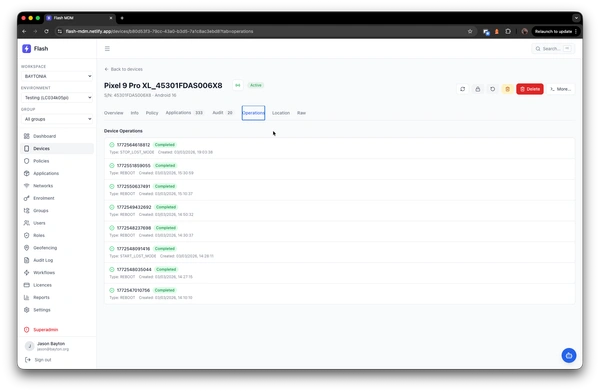This screenshot has height=392, width=600.
Task: Switch to the Raw tab
Action: (x=302, y=113)
